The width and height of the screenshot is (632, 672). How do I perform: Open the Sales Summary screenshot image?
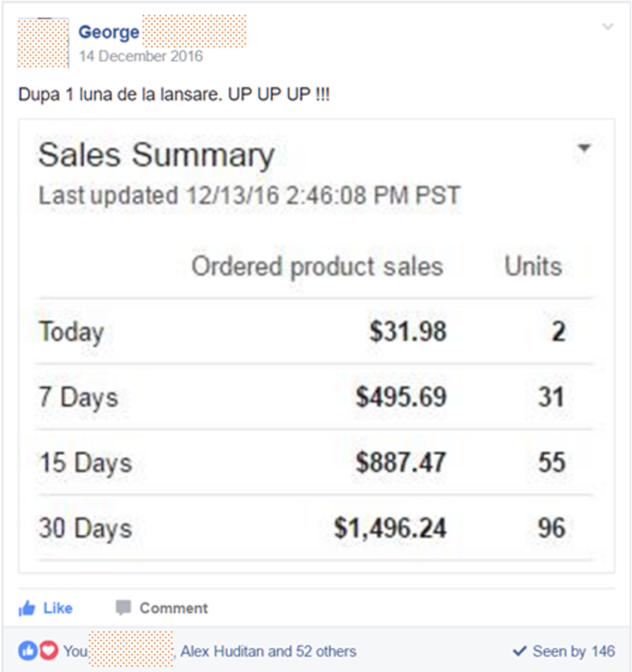pyautogui.click(x=316, y=346)
